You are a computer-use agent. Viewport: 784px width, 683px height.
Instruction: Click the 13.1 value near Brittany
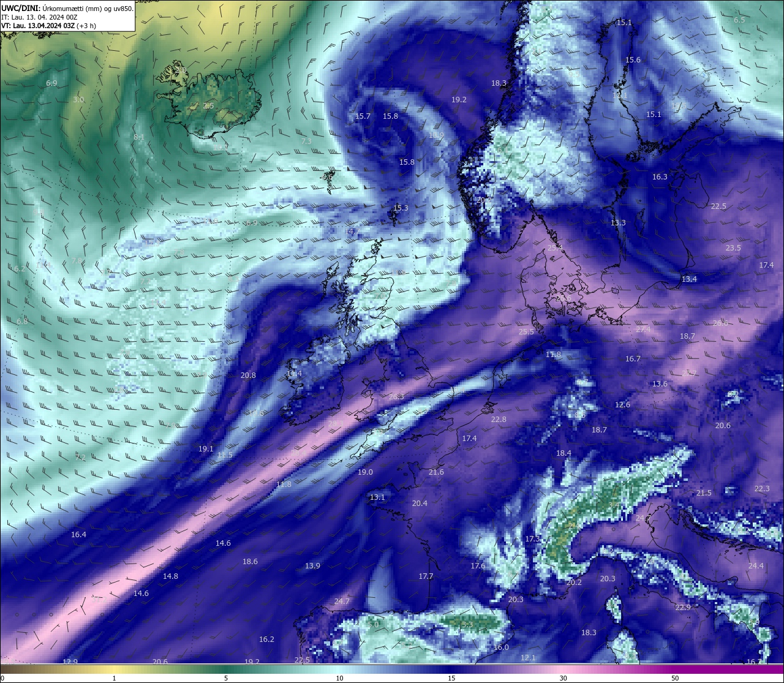[377, 497]
